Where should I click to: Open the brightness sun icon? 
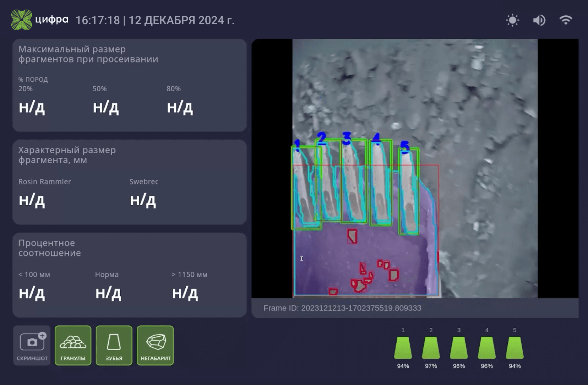pyautogui.click(x=512, y=20)
